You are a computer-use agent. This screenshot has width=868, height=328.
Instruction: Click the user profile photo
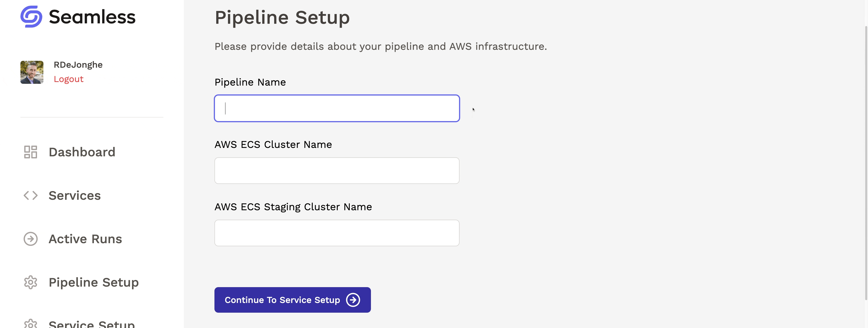[x=32, y=72]
